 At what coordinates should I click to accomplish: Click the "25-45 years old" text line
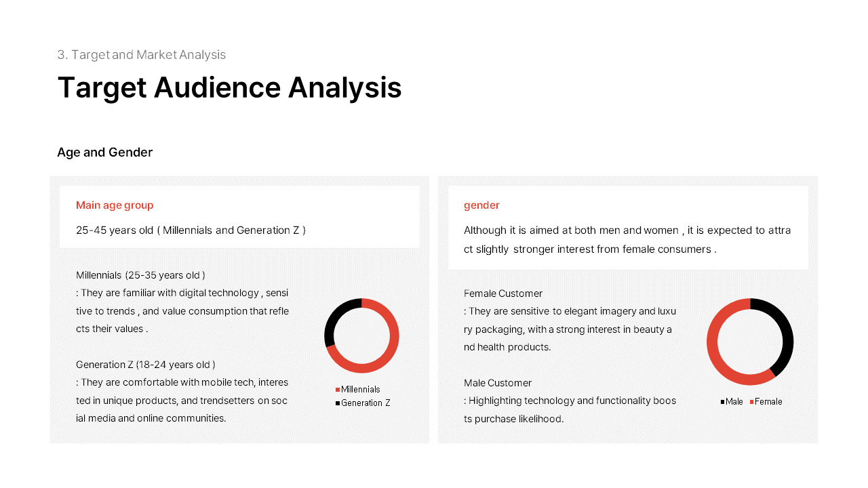click(191, 230)
